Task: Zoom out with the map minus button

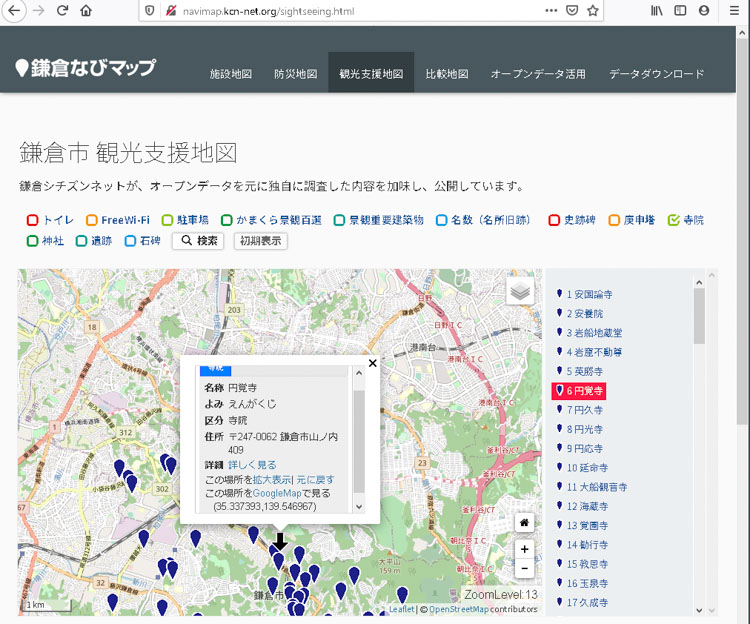Action: 524,568
